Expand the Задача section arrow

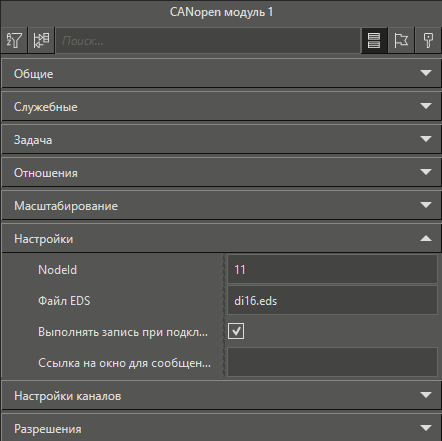pyautogui.click(x=426, y=139)
